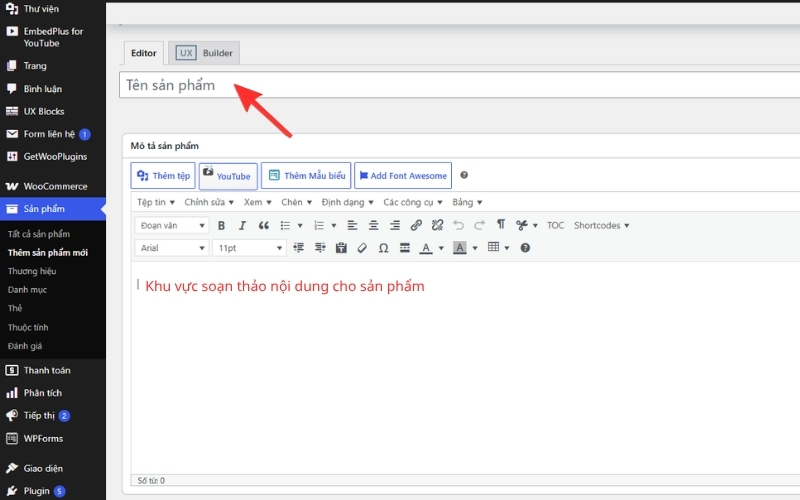The height and width of the screenshot is (500, 800).
Task: Open the Arial font family dropdown
Action: (x=172, y=248)
